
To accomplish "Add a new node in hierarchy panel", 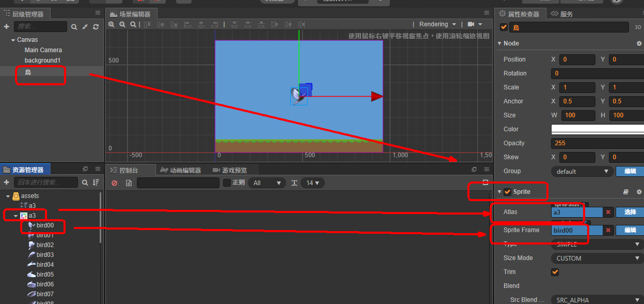I will point(7,26).
